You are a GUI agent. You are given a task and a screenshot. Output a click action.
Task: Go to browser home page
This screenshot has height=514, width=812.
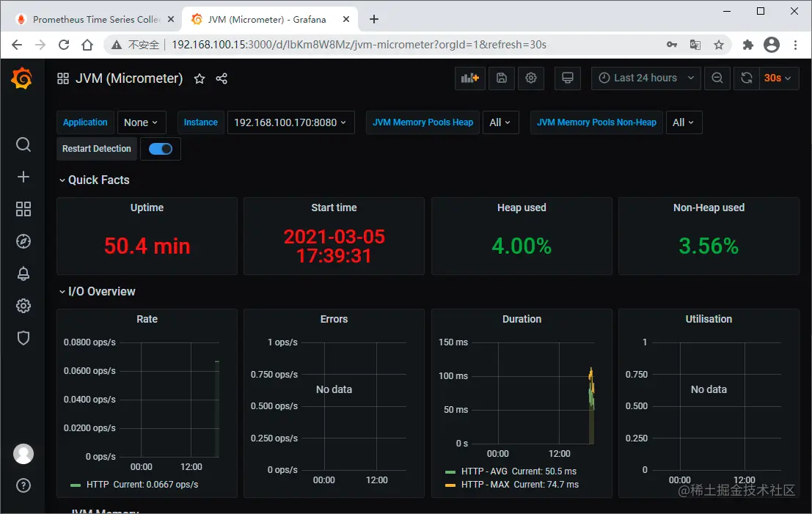pyautogui.click(x=87, y=45)
